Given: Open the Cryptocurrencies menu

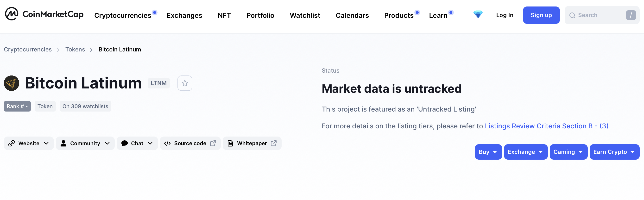Looking at the screenshot, I should (123, 15).
